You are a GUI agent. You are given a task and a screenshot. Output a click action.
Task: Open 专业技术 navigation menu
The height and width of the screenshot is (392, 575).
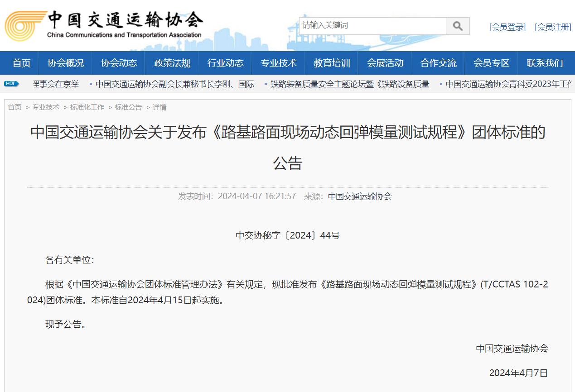point(279,63)
